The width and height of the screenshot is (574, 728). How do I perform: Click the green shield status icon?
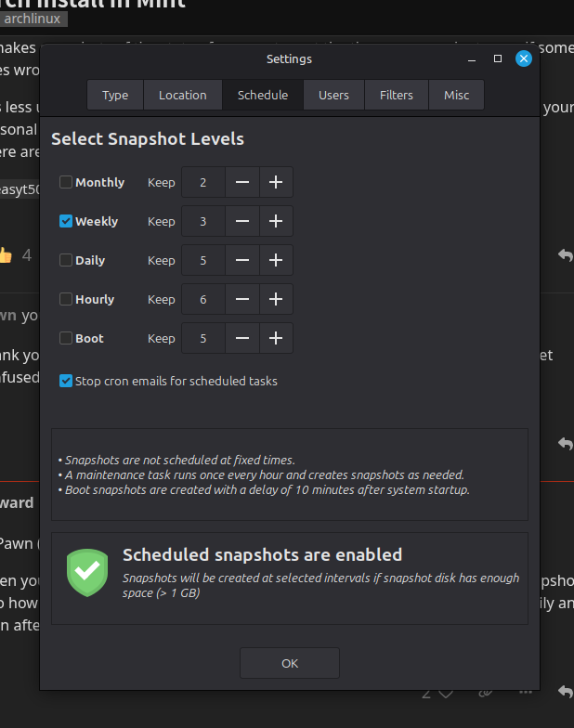[87, 572]
